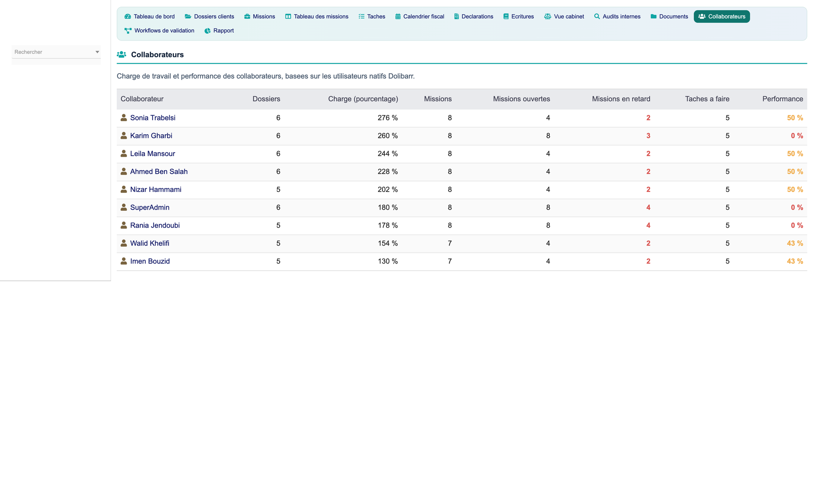The height and width of the screenshot is (504, 814).
Task: Open the Tableau des missions tab
Action: coord(317,17)
